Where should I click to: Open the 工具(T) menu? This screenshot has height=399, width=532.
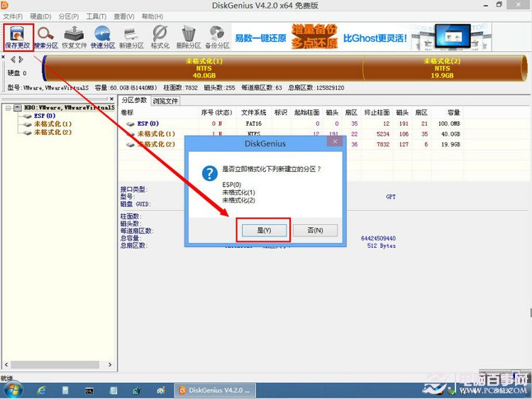(x=96, y=16)
